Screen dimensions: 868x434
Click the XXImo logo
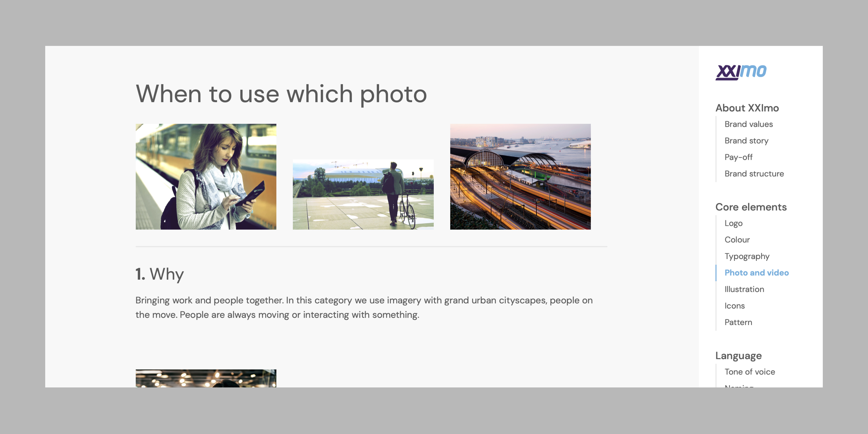click(x=741, y=72)
